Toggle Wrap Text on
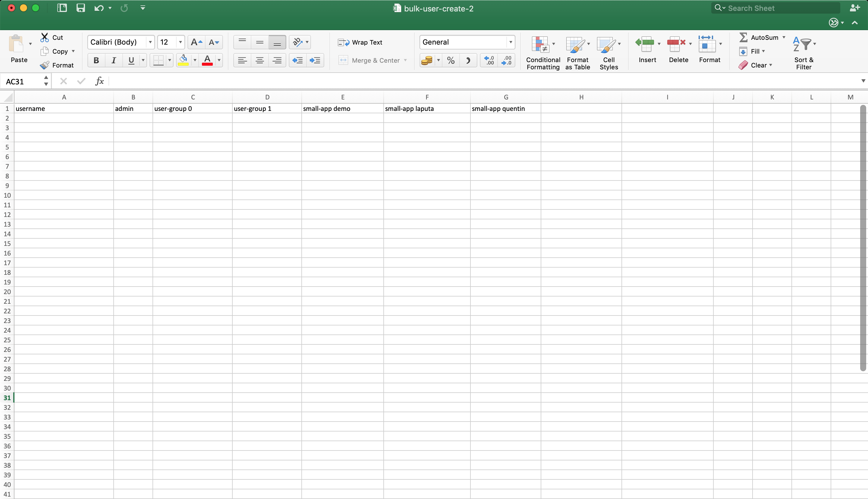This screenshot has height=499, width=868. [360, 42]
